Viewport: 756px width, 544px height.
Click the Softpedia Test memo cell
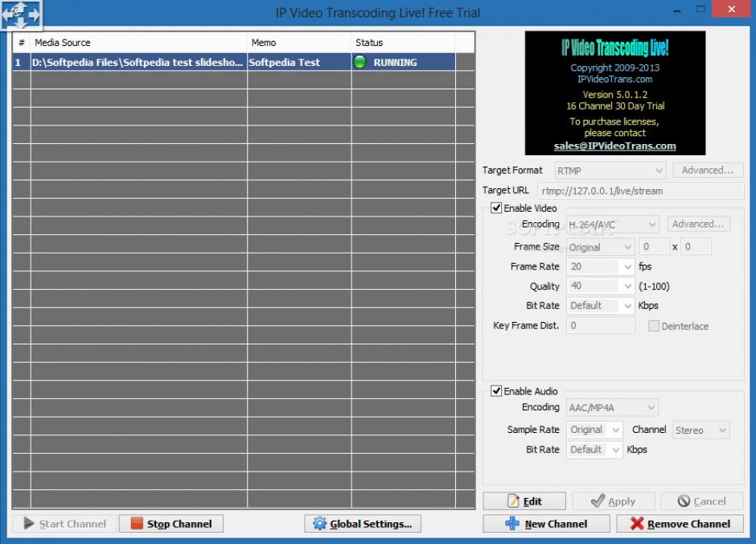tap(299, 62)
